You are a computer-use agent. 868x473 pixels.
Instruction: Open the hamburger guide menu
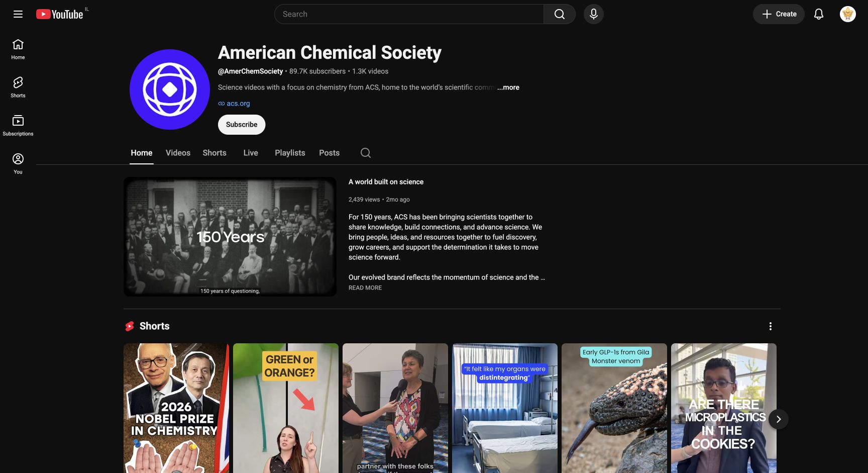click(18, 14)
